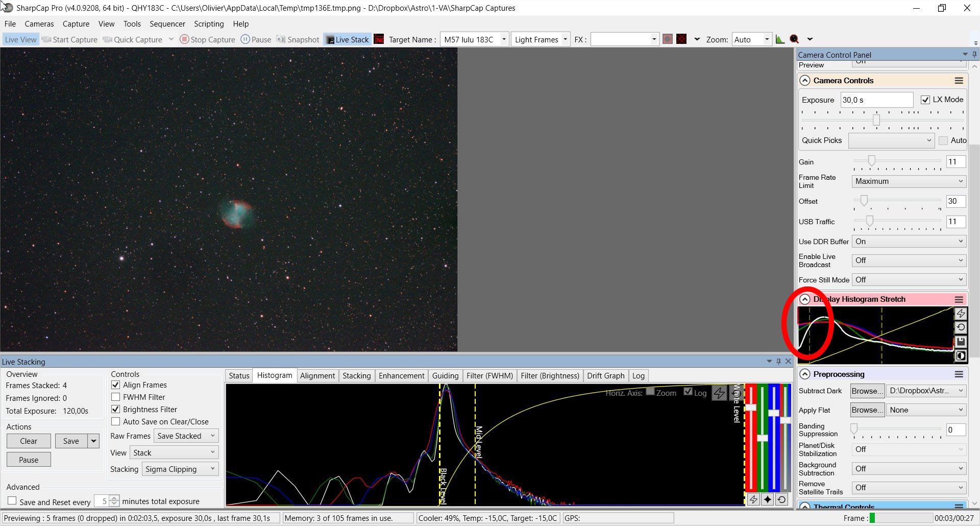Enable the Auto exposure checkbox
Viewport: 980px width, 526px height.
[x=943, y=140]
